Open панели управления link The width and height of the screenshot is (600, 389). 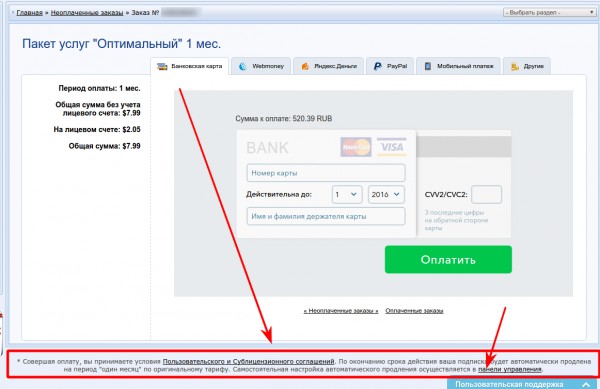[x=510, y=369]
